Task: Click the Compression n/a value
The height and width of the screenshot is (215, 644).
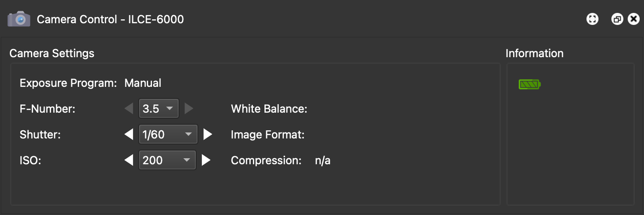Action: click(322, 160)
